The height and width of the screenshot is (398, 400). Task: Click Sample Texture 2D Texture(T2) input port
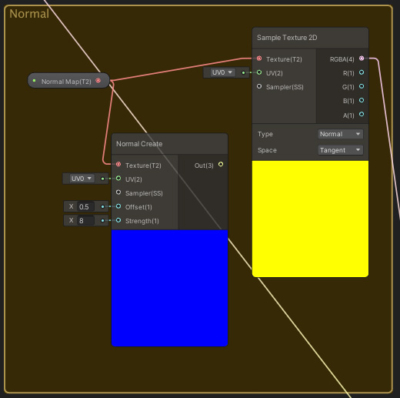(259, 59)
